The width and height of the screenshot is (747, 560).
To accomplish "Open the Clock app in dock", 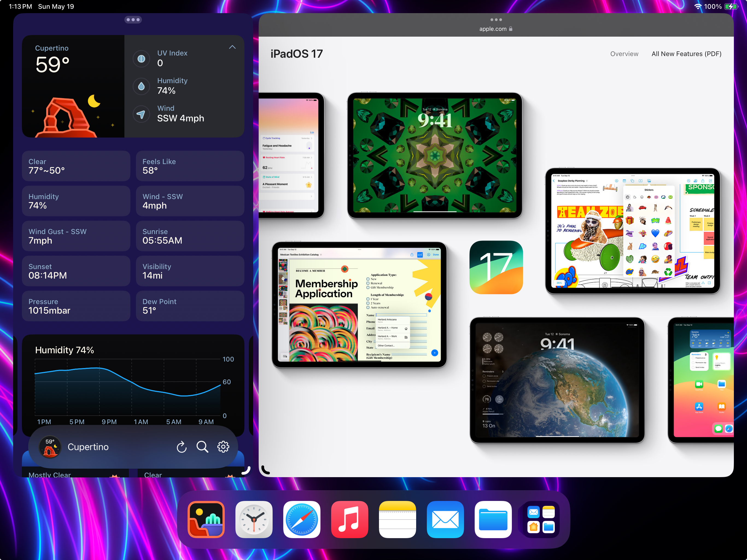I will coord(254,520).
